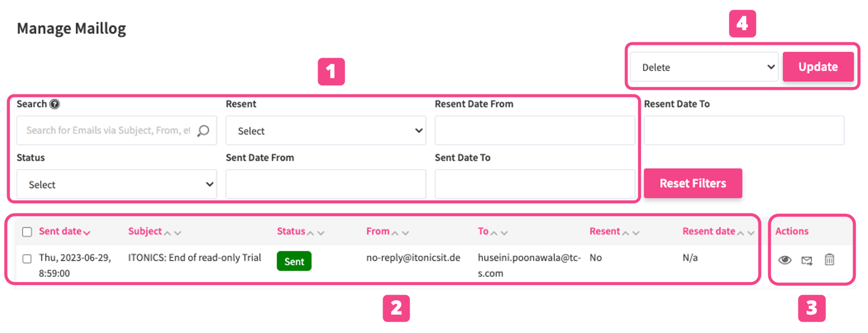Focus the Resent Date From field

click(535, 131)
